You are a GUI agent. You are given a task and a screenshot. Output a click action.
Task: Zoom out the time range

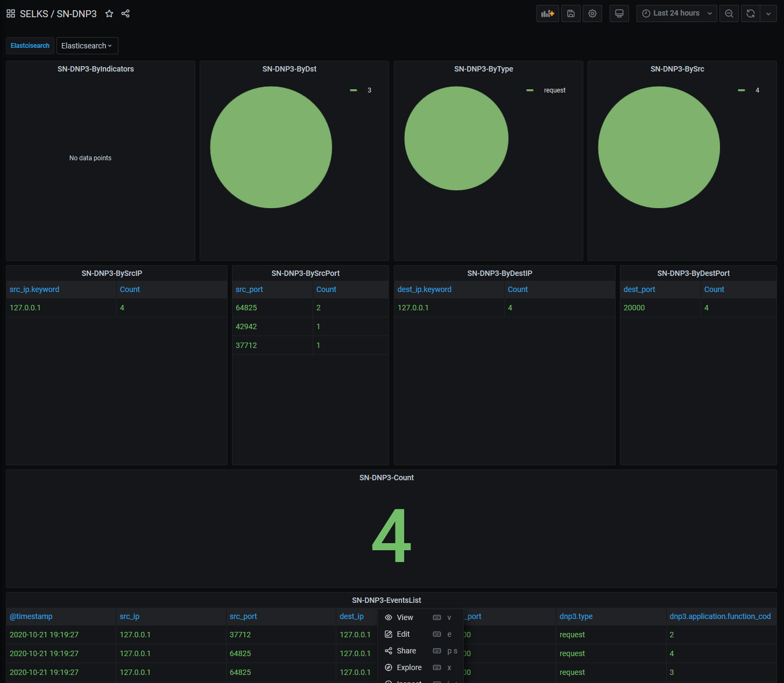click(729, 13)
